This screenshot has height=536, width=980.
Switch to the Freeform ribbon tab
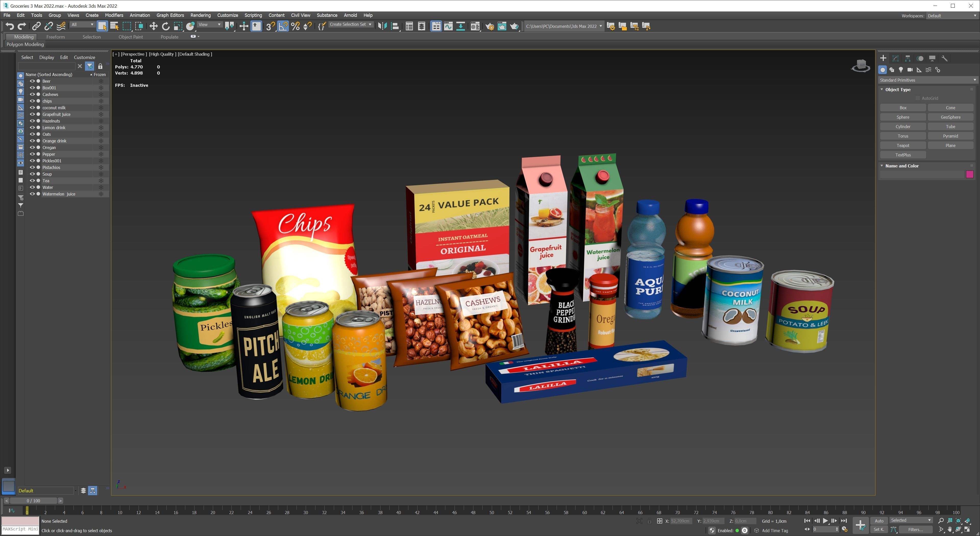56,37
